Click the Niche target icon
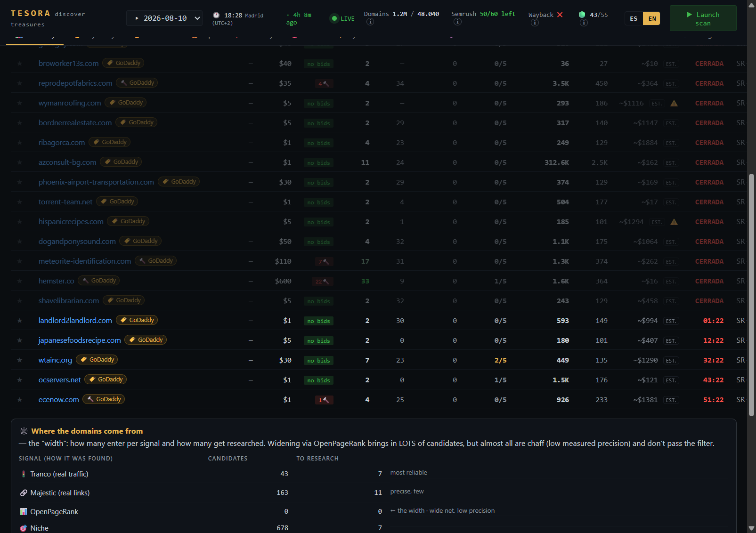 pyautogui.click(x=24, y=528)
